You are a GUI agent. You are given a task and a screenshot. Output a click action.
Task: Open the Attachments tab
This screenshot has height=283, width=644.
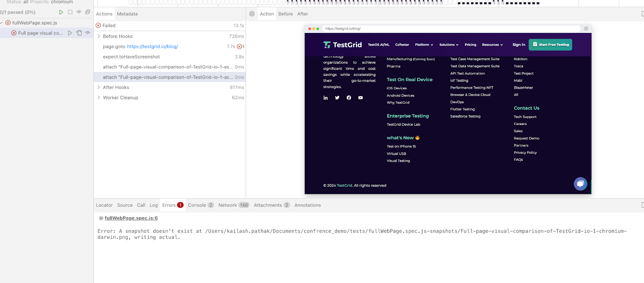[x=272, y=205]
